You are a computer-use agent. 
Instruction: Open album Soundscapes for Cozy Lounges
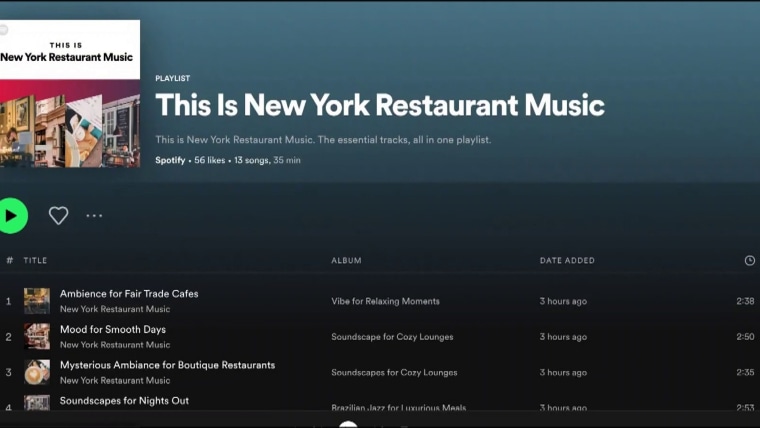[394, 373]
